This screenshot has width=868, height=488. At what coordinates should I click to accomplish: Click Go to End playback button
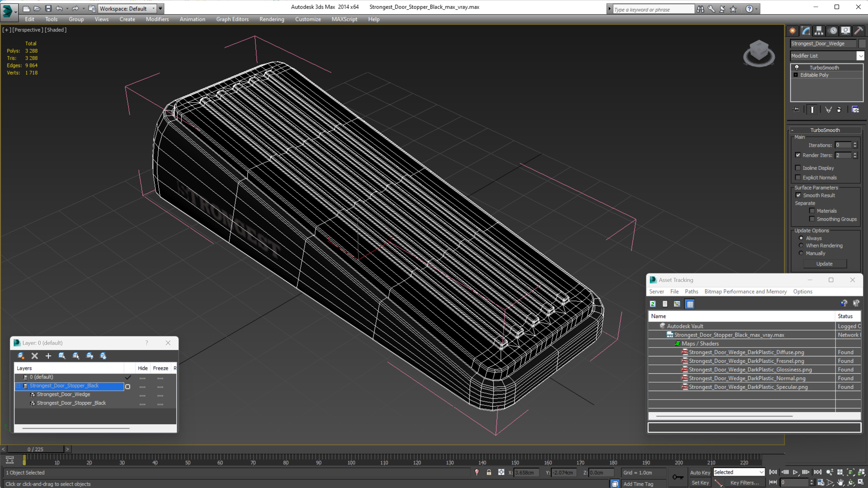pyautogui.click(x=817, y=472)
